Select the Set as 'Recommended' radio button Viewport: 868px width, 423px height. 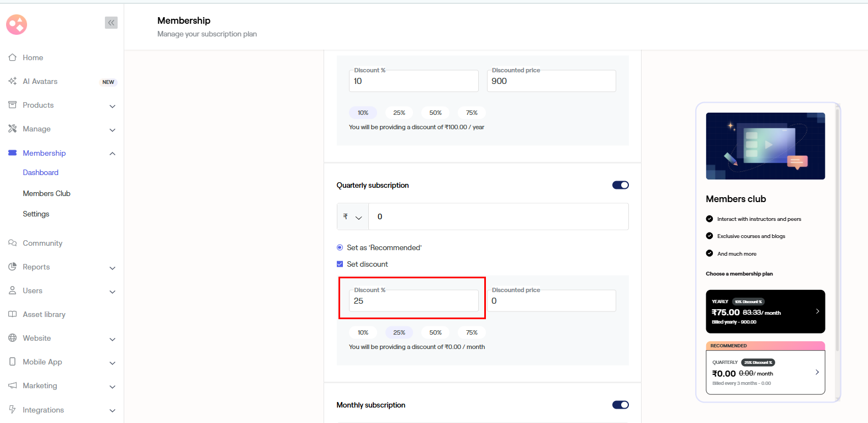click(x=340, y=247)
